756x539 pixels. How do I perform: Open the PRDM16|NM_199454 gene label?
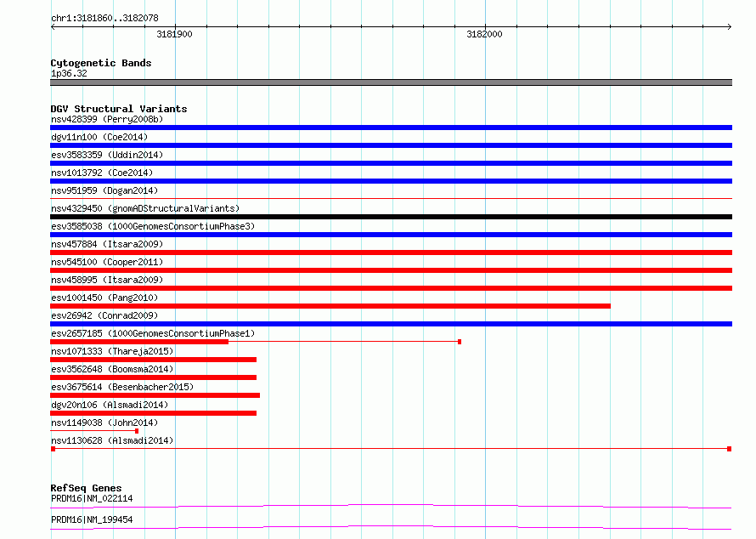(92, 519)
